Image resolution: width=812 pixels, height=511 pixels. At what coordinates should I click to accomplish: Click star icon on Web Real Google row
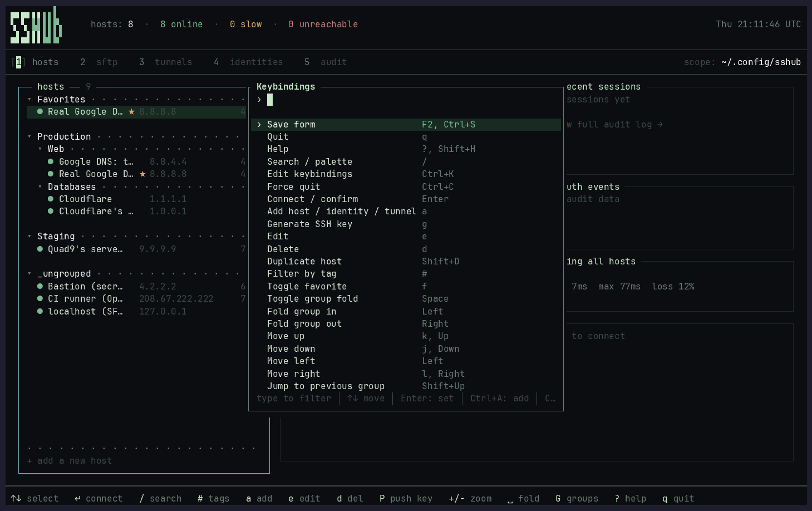point(142,174)
